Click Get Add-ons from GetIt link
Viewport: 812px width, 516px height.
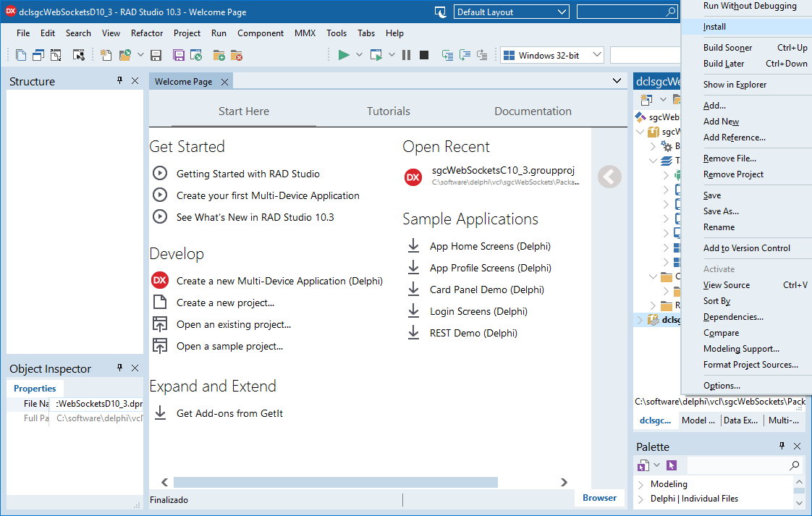229,413
